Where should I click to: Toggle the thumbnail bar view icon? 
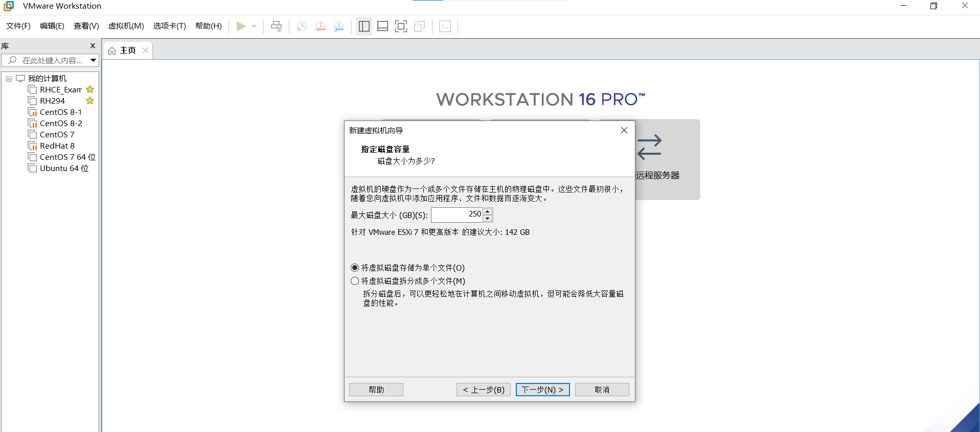pyautogui.click(x=382, y=26)
